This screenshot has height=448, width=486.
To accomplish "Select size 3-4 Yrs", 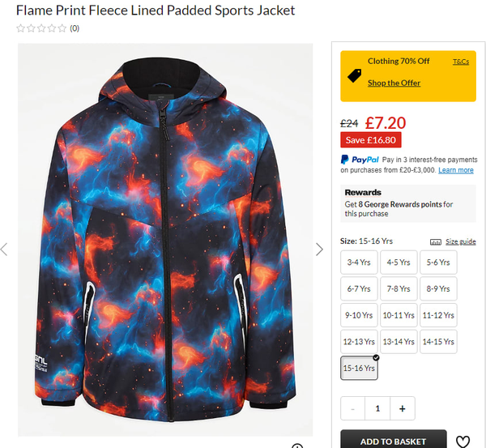I will pyautogui.click(x=359, y=262).
